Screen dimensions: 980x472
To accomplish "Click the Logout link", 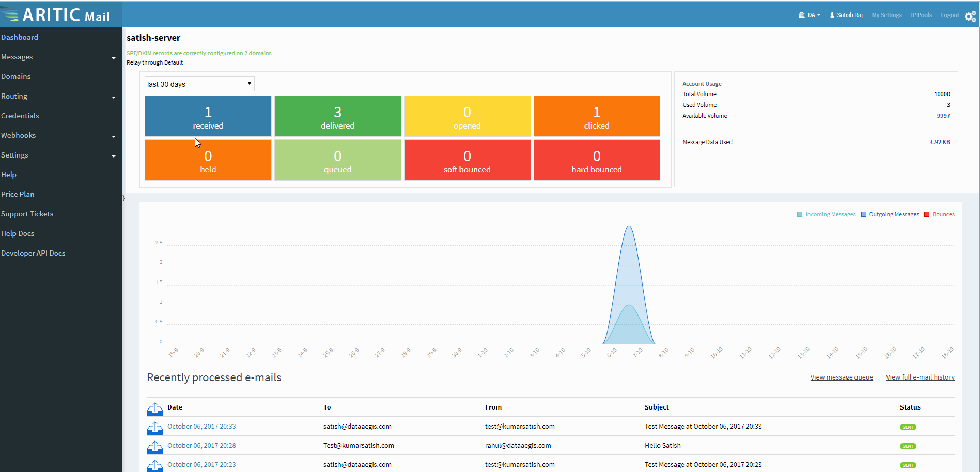I will (950, 15).
